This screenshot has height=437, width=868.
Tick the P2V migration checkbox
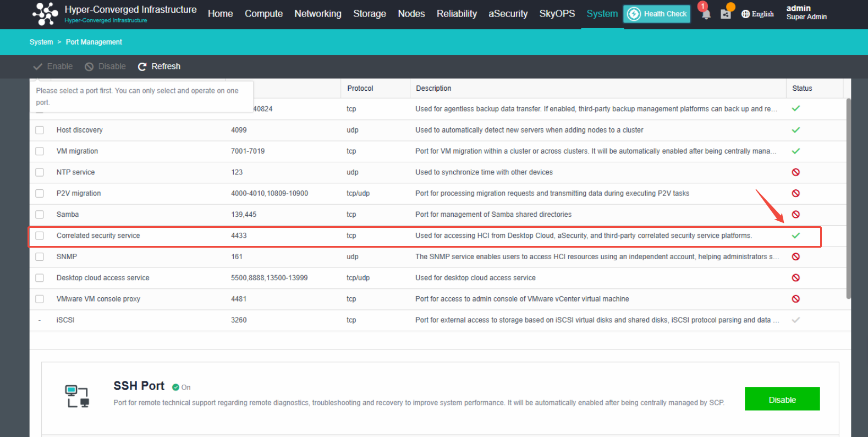point(40,193)
